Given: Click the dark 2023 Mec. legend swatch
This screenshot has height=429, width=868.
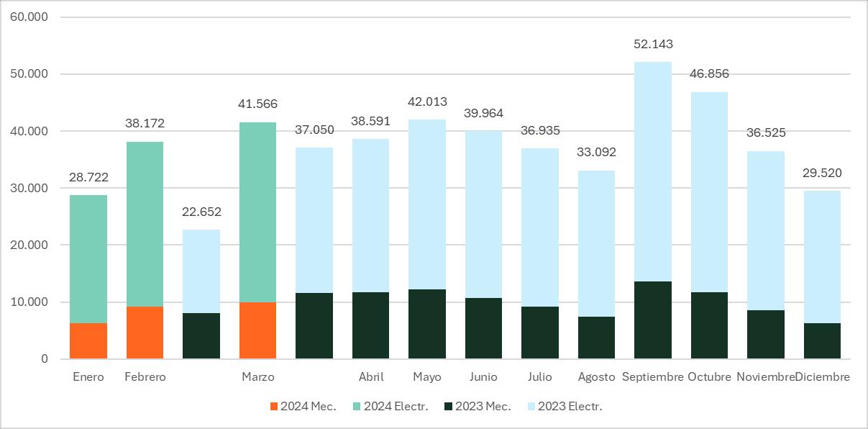Looking at the screenshot, I should (x=449, y=407).
